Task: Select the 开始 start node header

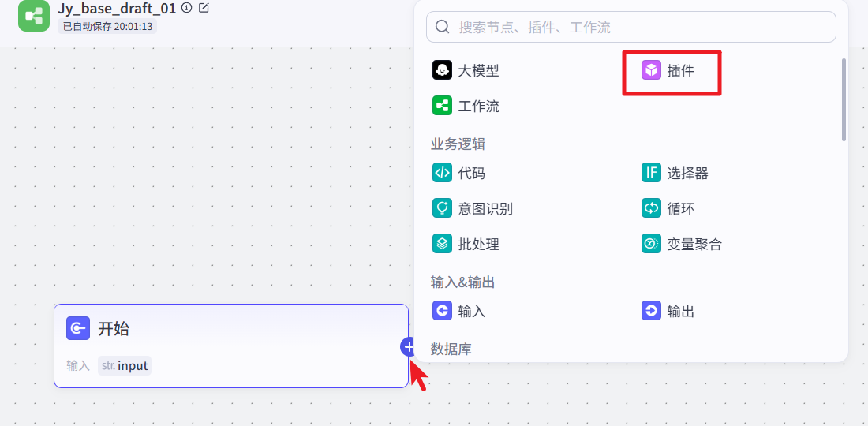Action: 113,329
